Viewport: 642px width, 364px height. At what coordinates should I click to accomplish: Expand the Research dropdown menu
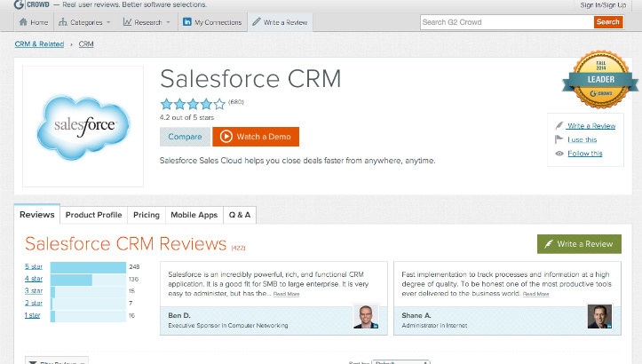pyautogui.click(x=147, y=22)
